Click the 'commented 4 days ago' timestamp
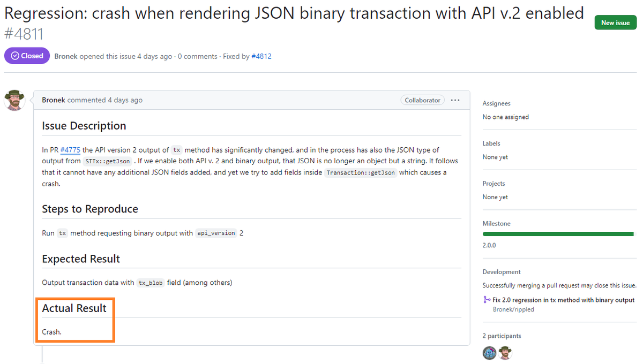The image size is (643, 364). (105, 100)
